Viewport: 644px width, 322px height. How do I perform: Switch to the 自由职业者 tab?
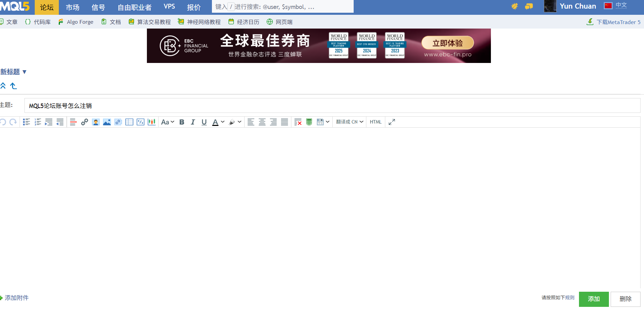point(135,7)
